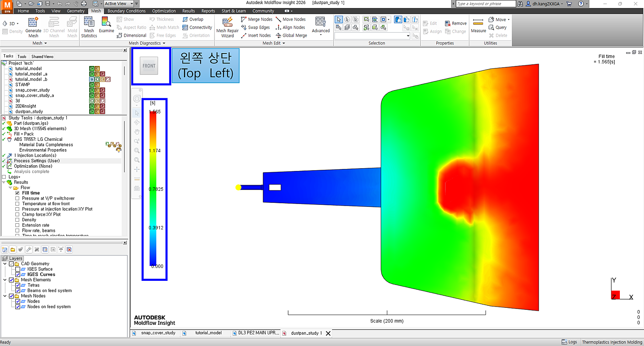Click the Generate Mesh icon
This screenshot has height=346, width=644.
point(33,27)
